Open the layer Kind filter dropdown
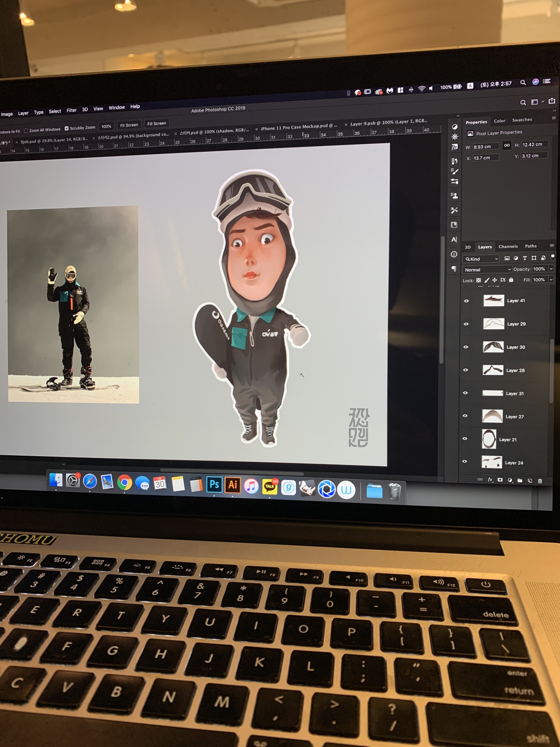Image resolution: width=560 pixels, height=747 pixels. [x=481, y=259]
